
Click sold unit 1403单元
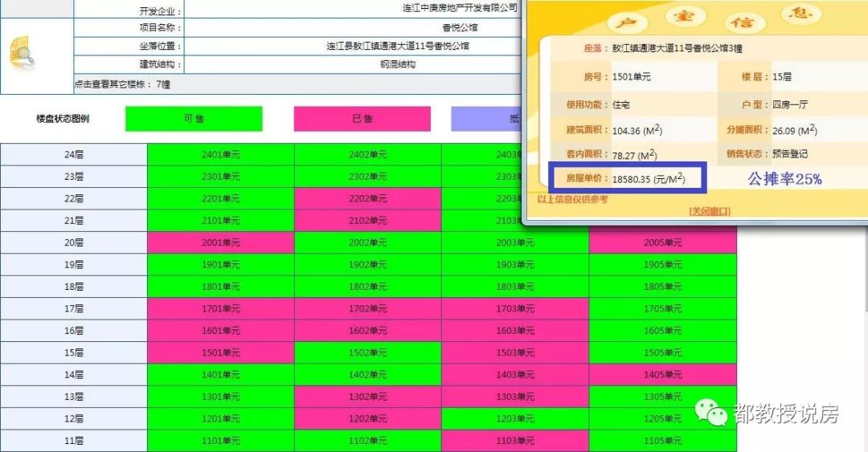click(x=515, y=375)
